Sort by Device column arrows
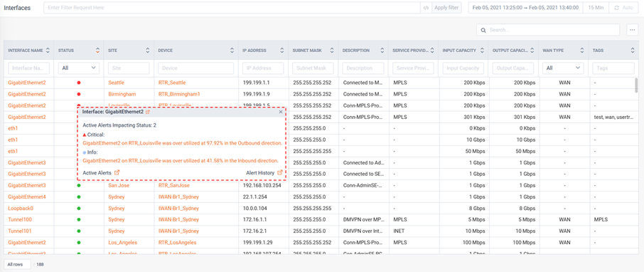Image resolution: width=644 pixels, height=272 pixels. pos(232,51)
